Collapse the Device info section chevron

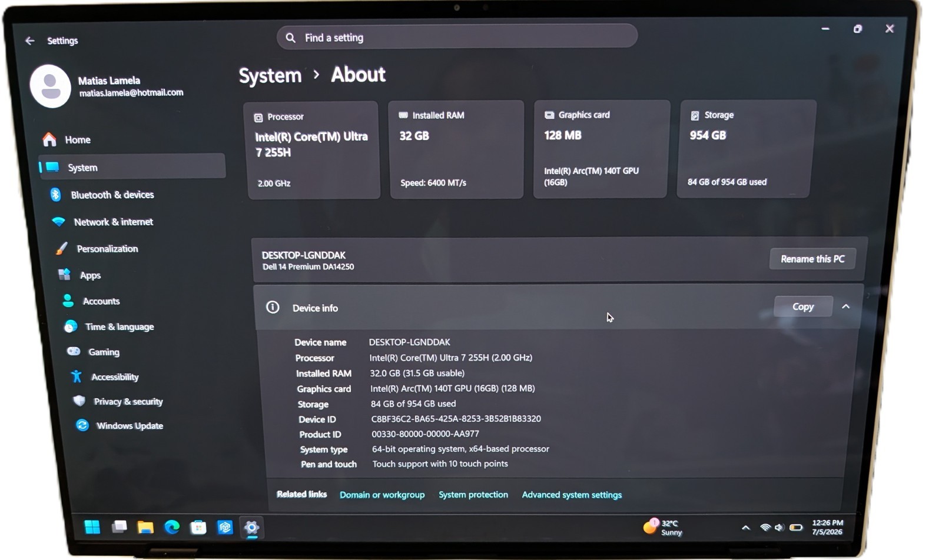click(846, 306)
